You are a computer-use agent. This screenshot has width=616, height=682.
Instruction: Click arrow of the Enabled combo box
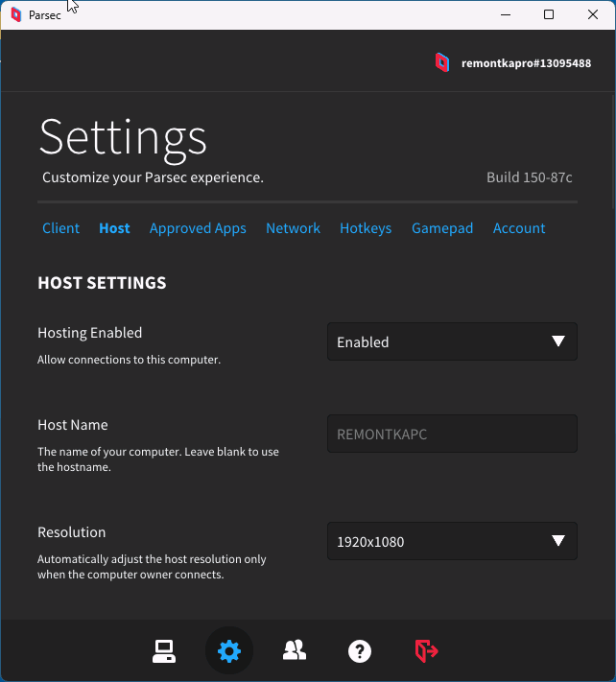point(558,341)
